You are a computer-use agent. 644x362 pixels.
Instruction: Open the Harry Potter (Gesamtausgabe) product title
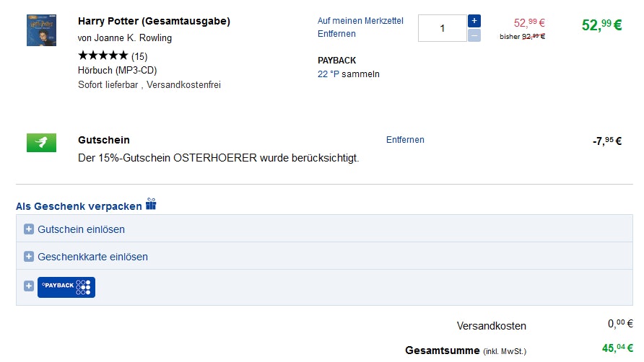coord(154,21)
